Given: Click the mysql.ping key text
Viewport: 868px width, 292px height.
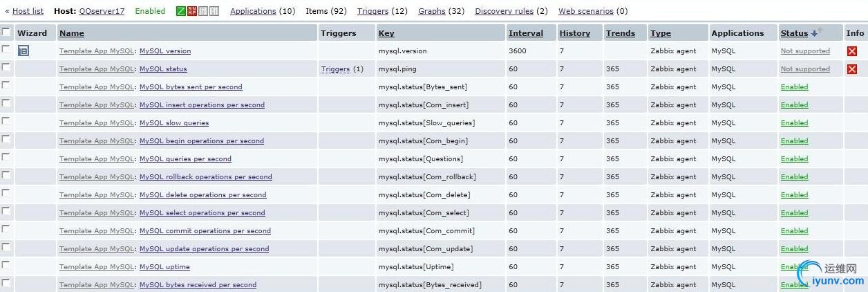Looking at the screenshot, I should 397,69.
